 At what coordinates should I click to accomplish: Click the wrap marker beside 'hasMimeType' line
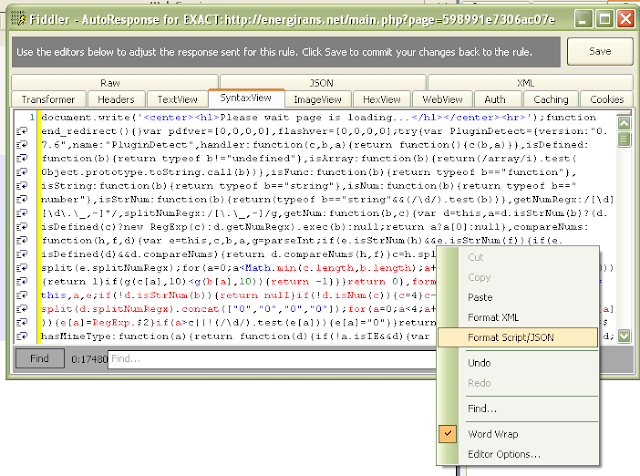pos(22,336)
